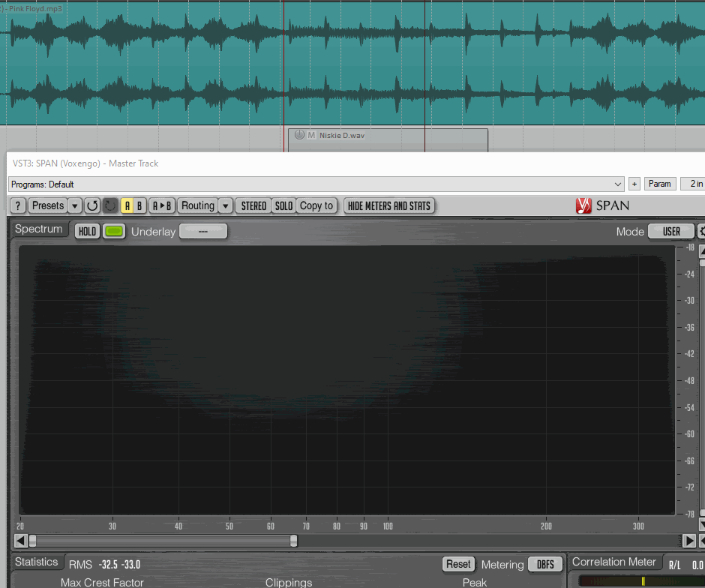This screenshot has height=588, width=705.
Task: Toggle the green spectrum enable button
Action: pos(114,231)
